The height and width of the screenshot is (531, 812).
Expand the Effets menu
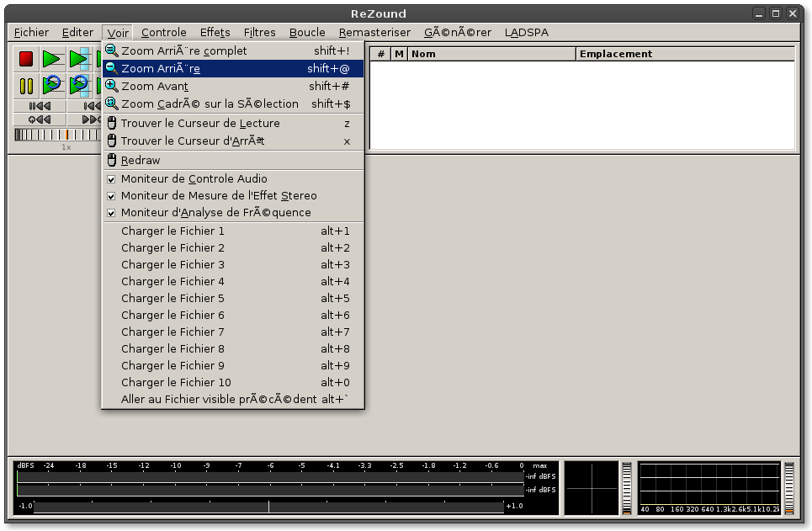pos(215,33)
